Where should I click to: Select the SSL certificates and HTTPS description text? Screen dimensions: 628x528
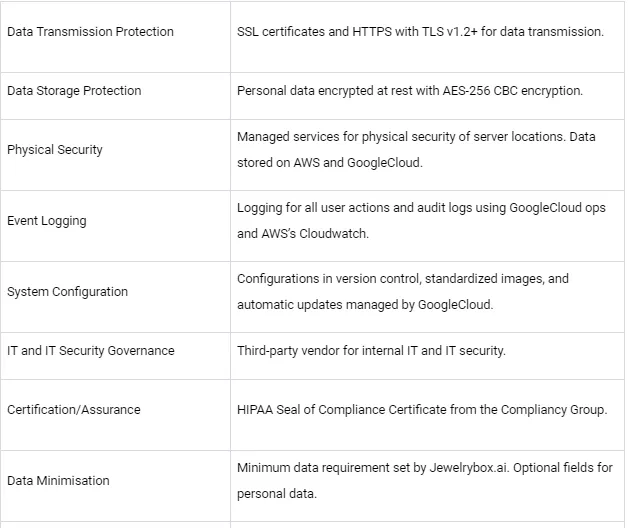[x=420, y=32]
